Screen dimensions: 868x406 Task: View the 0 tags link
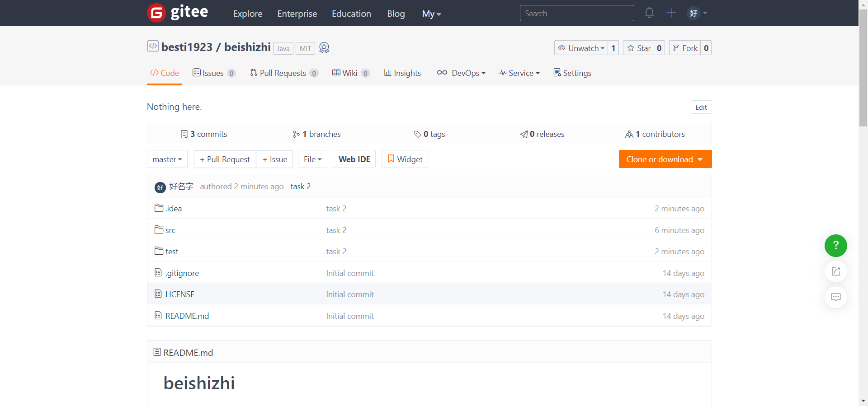coord(429,134)
